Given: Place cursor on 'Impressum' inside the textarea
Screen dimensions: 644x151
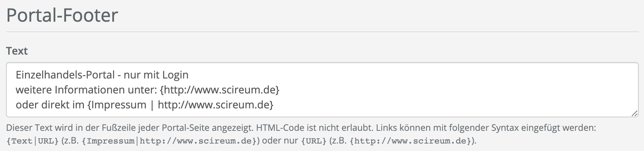Looking at the screenshot, I should (119, 105).
